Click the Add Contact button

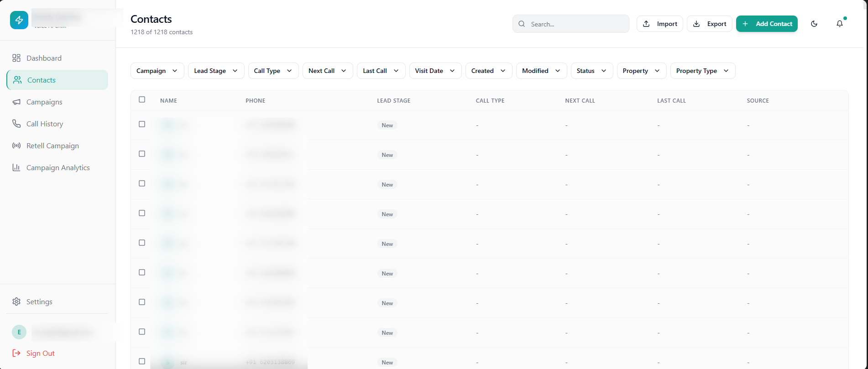coord(767,24)
